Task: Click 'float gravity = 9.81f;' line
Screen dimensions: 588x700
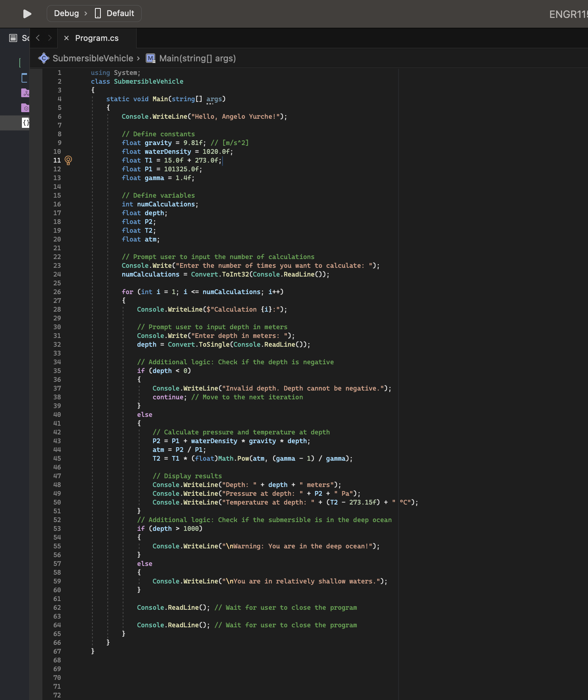Action: click(x=164, y=143)
